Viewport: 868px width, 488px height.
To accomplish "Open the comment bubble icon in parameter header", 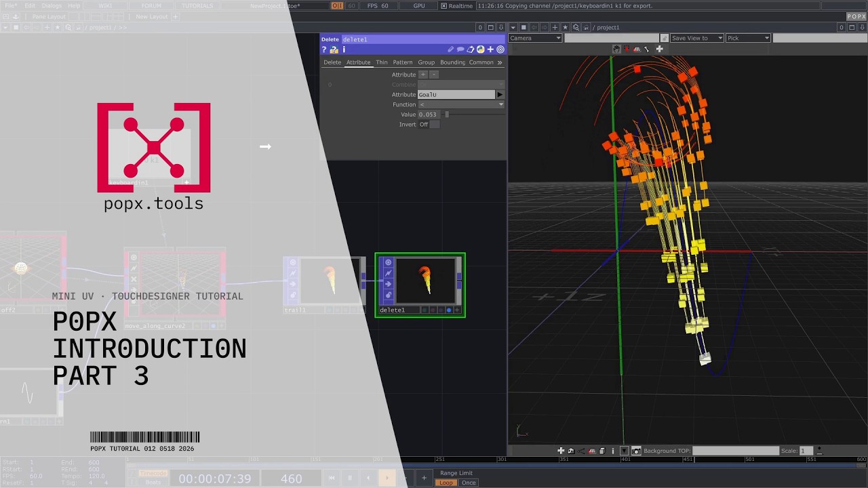I will 460,49.
